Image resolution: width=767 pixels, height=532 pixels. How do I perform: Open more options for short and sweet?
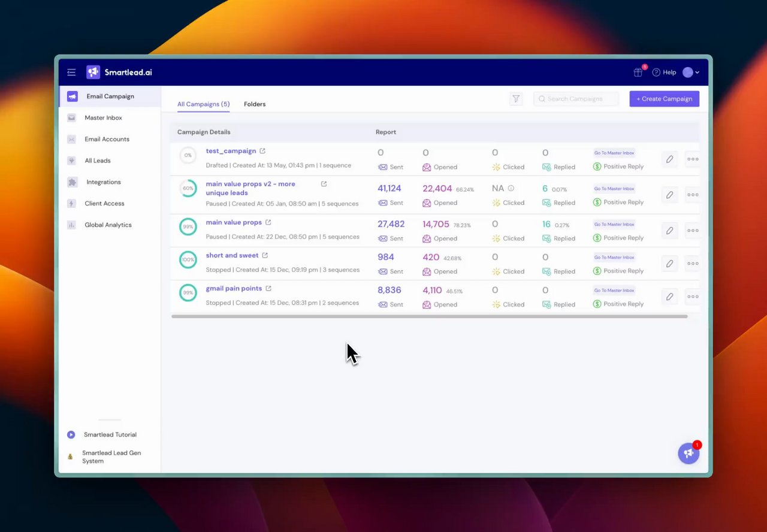(693, 264)
